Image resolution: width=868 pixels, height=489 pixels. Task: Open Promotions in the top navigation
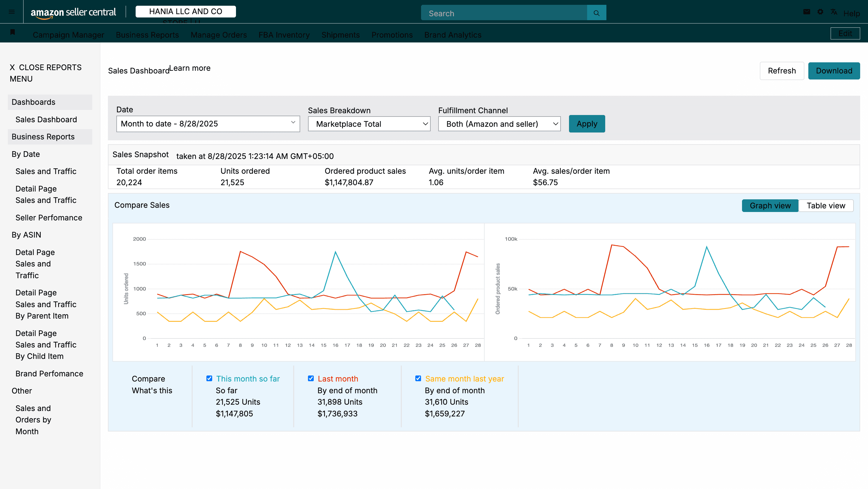pos(392,35)
